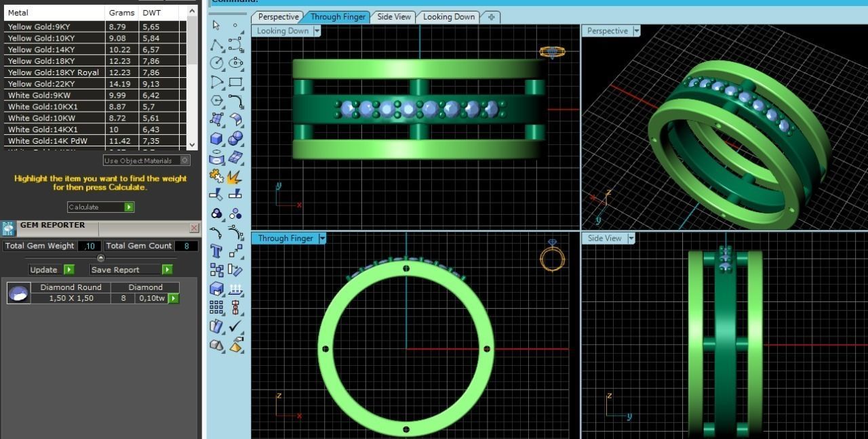Viewport: 868px width, 439px height.
Task: Pick the control point curve tool
Action: tap(235, 45)
